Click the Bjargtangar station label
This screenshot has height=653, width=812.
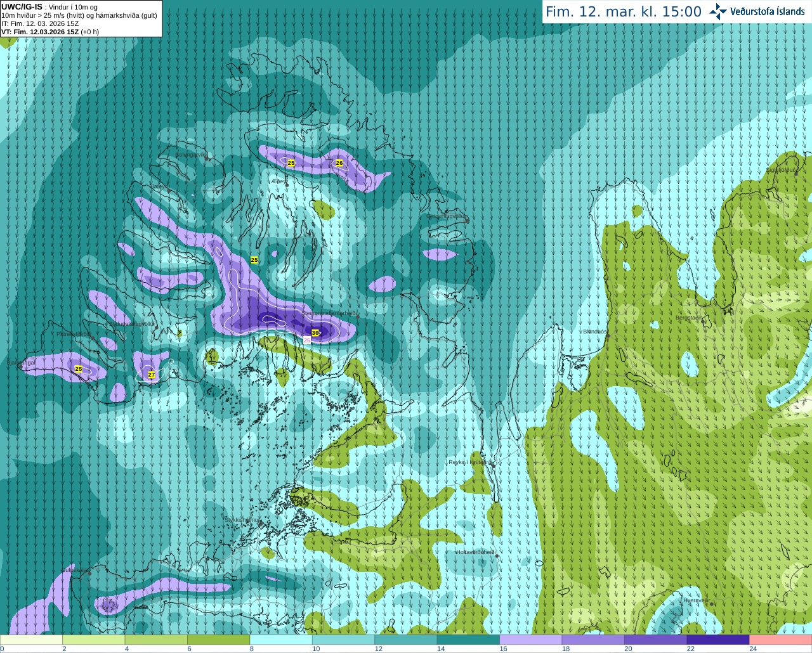pos(21,363)
